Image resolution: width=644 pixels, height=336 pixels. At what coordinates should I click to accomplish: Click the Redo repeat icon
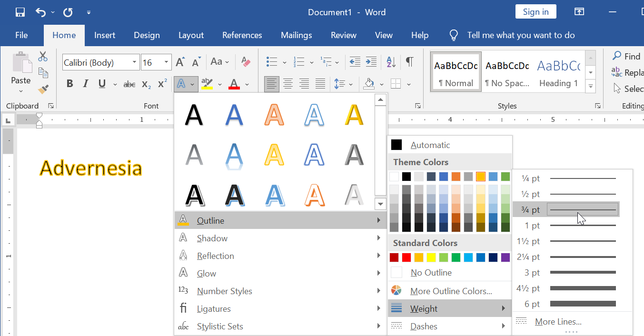click(x=68, y=12)
